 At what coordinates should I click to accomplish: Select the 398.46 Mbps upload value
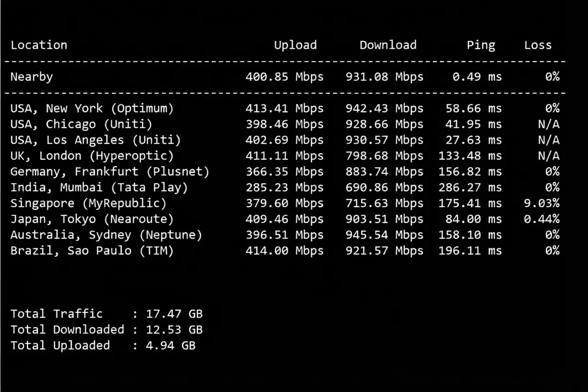point(285,124)
